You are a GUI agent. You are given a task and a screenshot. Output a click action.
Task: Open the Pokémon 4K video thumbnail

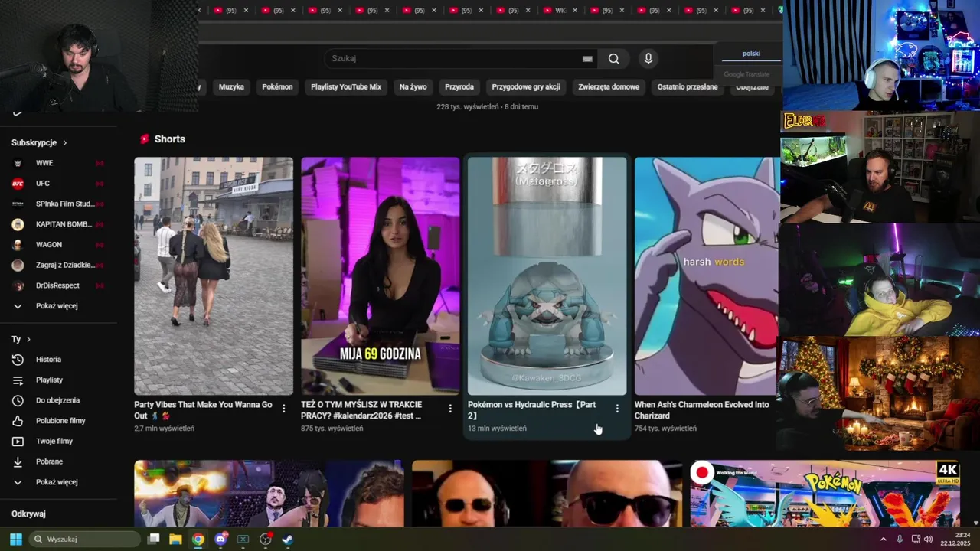pos(825,494)
